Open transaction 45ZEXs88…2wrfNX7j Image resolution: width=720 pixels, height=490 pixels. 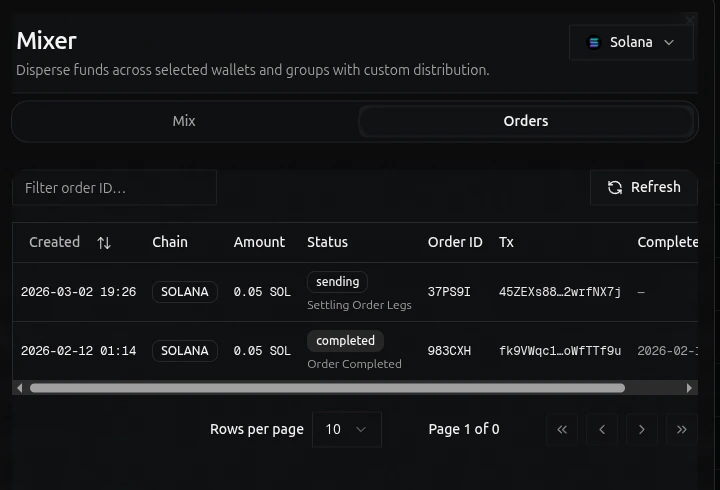[560, 292]
